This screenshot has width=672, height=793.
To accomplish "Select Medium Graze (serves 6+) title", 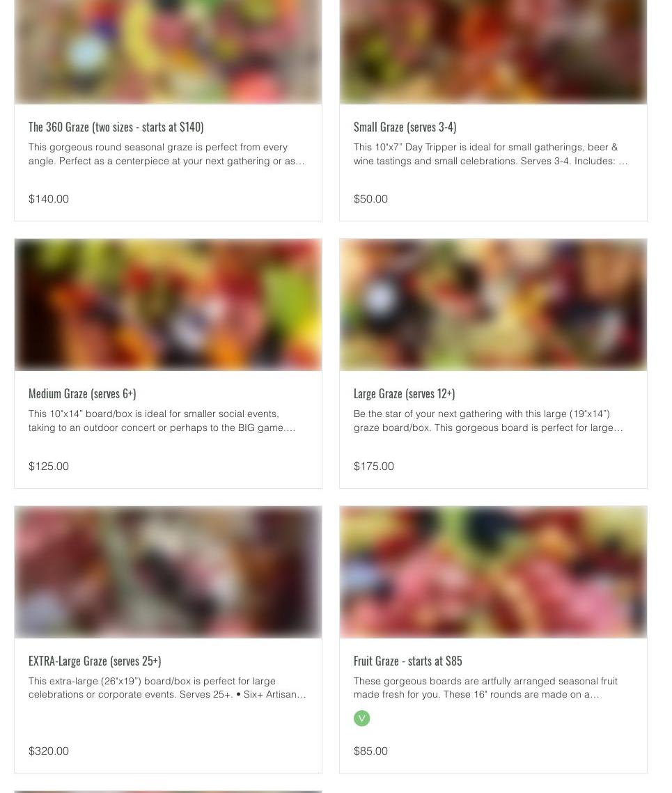I will [82, 393].
